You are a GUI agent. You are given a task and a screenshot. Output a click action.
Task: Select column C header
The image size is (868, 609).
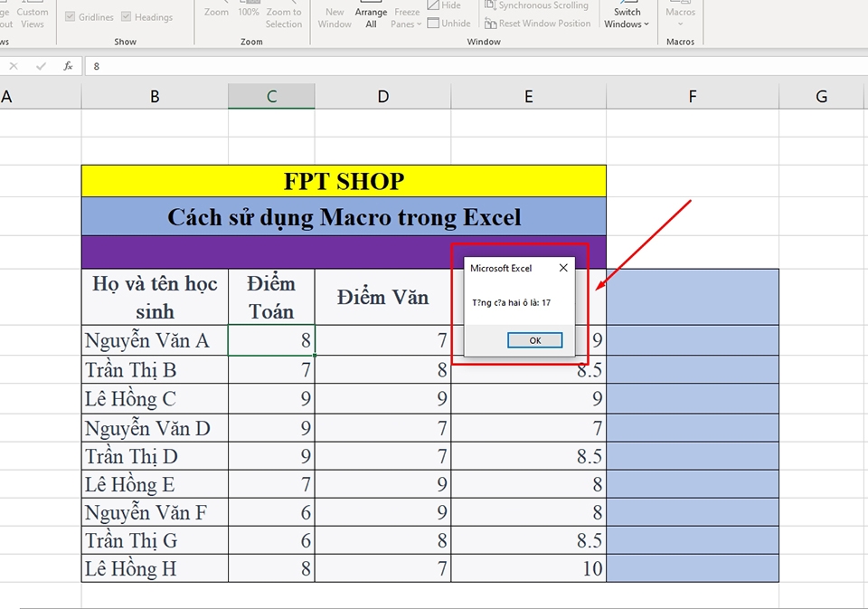coord(271,97)
